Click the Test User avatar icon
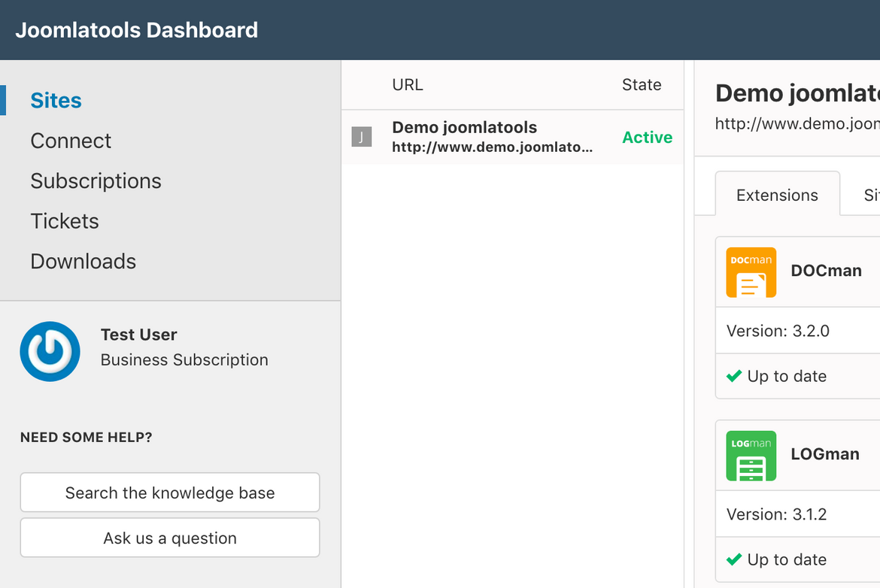 (x=50, y=351)
